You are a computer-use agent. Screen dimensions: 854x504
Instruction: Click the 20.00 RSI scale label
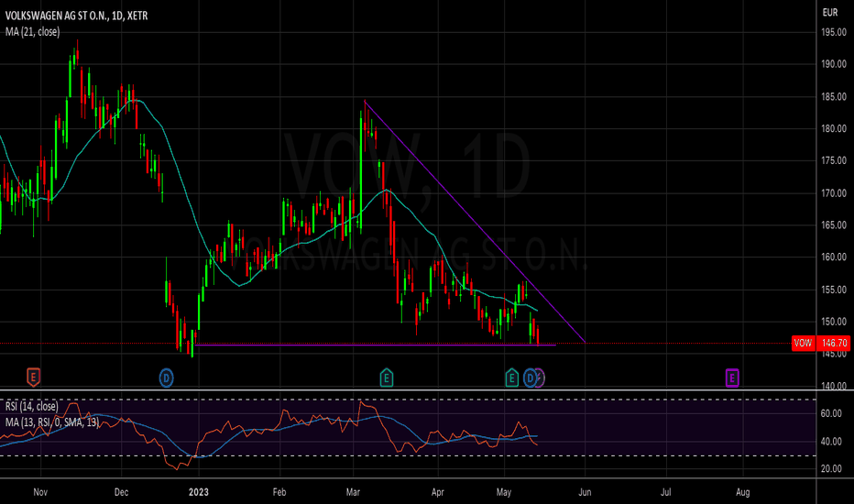pos(831,468)
